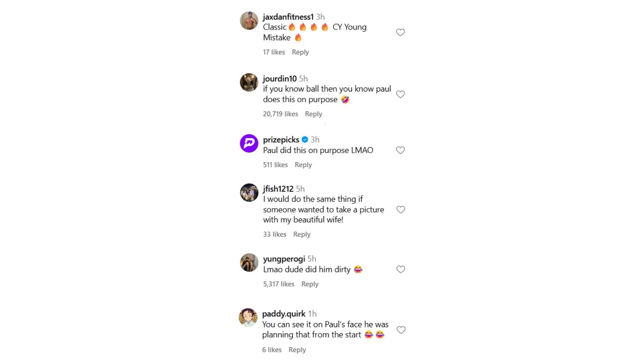The width and height of the screenshot is (644, 362).
Task: Click Reply under yungperogi's comment
Action: 309,284
